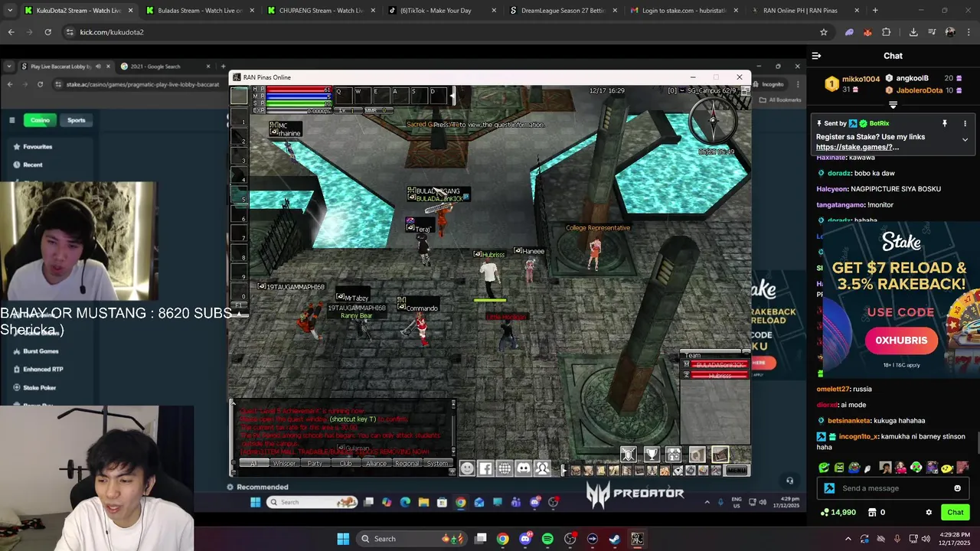980x551 pixels.
Task: Open chat settings gear
Action: 929,512
